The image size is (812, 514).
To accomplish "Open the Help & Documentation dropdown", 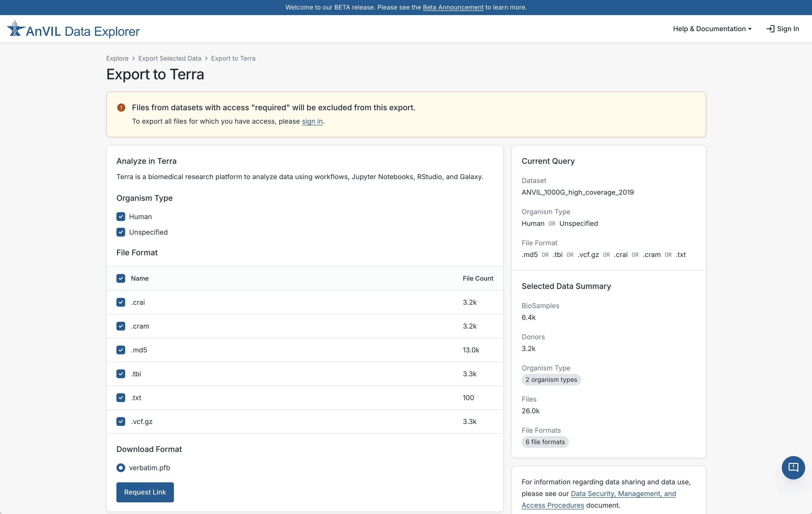I will point(712,29).
